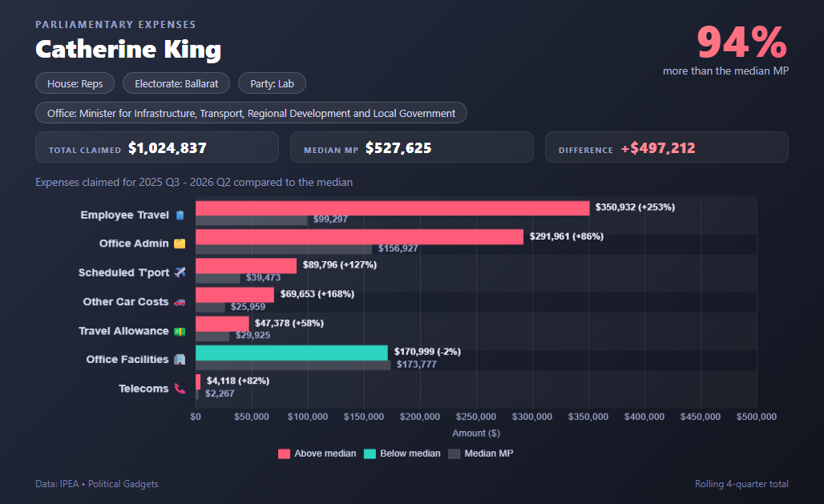This screenshot has height=504, width=824.
Task: Click the Employee Travel red bar
Action: [393, 208]
